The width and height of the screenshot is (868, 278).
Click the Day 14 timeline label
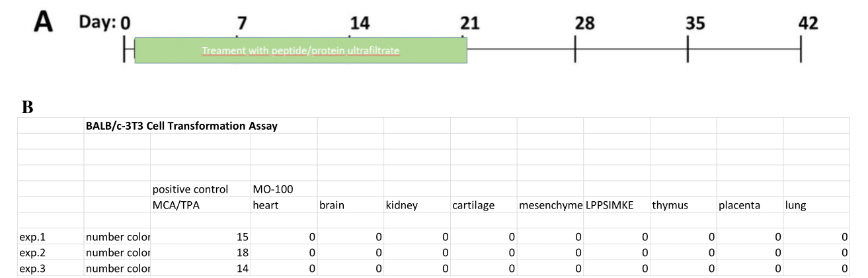click(359, 23)
